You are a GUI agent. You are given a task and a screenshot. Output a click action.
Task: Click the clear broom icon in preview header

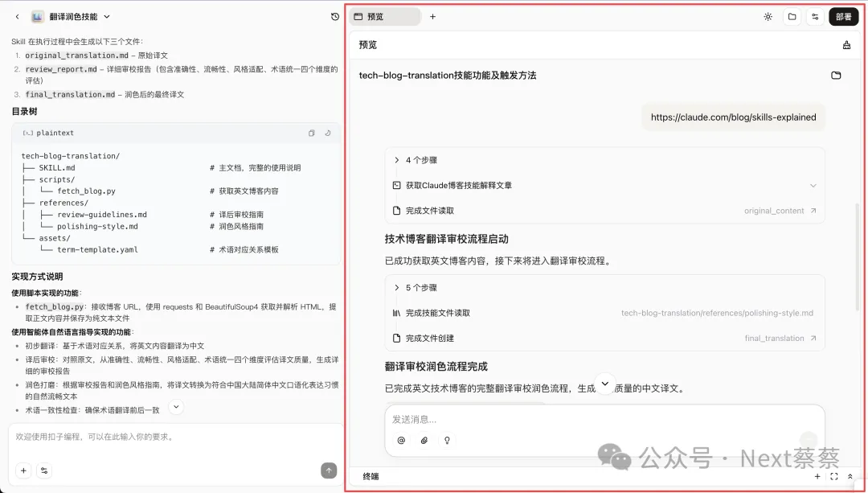coord(846,45)
